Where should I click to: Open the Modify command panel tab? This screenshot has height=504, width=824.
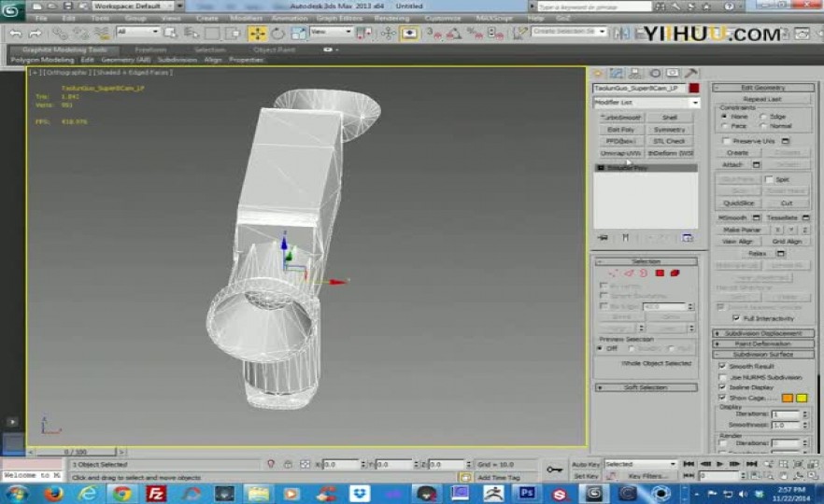(x=616, y=73)
